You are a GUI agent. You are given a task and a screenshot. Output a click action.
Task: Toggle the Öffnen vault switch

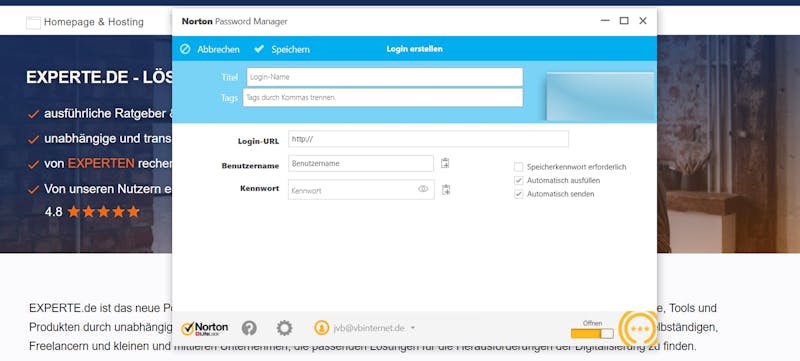pos(592,333)
